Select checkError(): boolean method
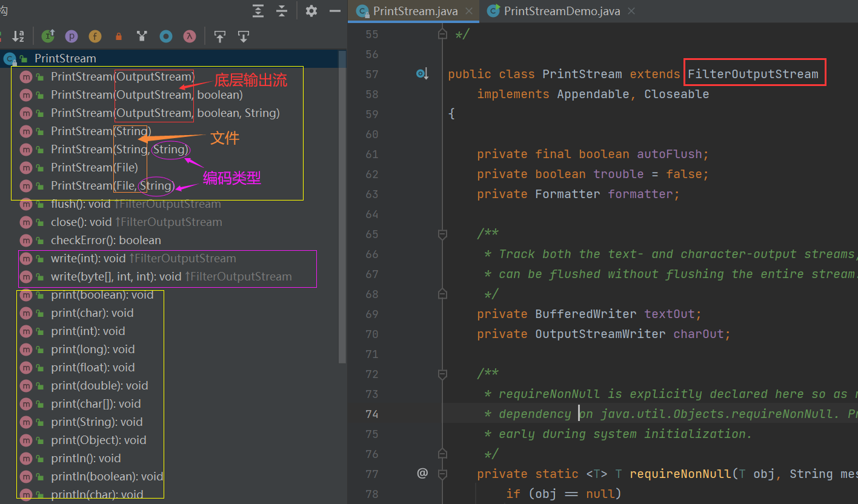The height and width of the screenshot is (504, 858). click(x=106, y=240)
